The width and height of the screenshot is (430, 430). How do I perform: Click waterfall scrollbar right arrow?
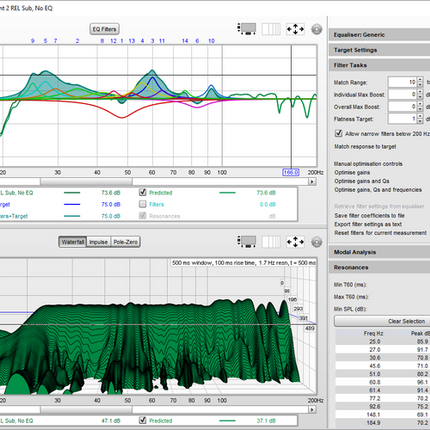(x=312, y=409)
